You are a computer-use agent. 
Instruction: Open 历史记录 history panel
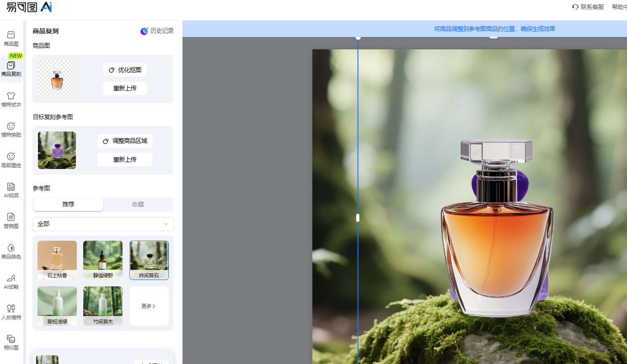[x=157, y=31]
